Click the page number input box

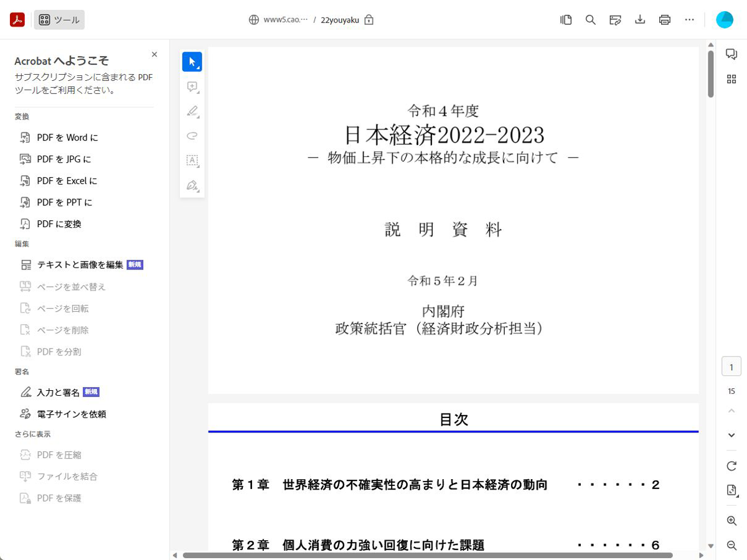(731, 367)
